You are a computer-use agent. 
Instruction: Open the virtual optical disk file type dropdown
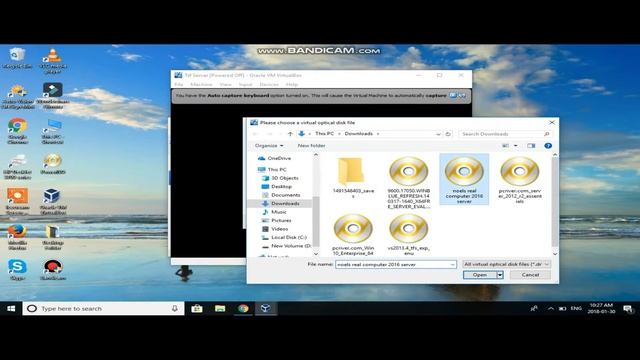click(506, 264)
